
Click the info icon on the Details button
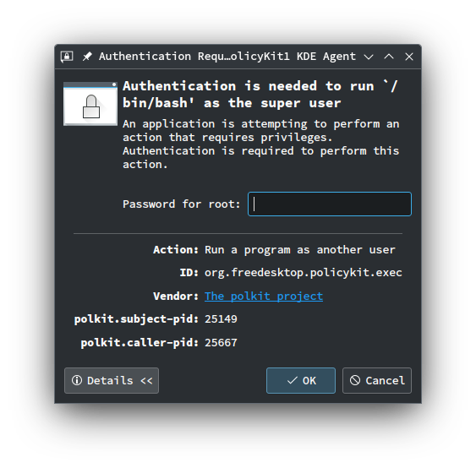pos(77,380)
